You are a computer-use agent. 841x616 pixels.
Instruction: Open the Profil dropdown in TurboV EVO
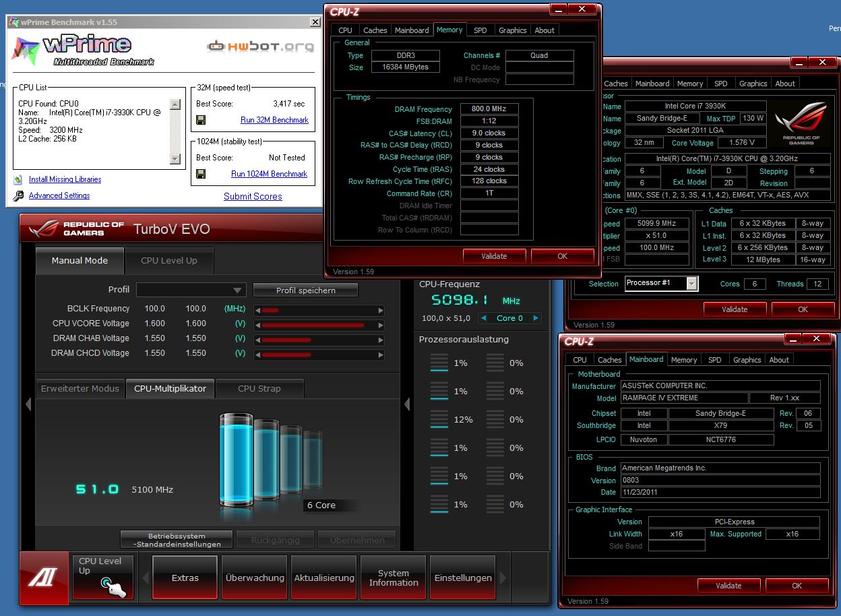(x=191, y=290)
